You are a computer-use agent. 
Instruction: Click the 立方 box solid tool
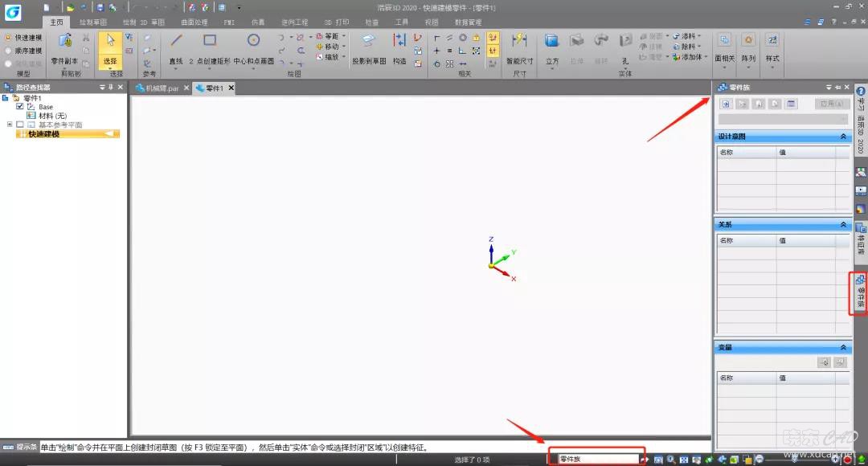point(552,47)
